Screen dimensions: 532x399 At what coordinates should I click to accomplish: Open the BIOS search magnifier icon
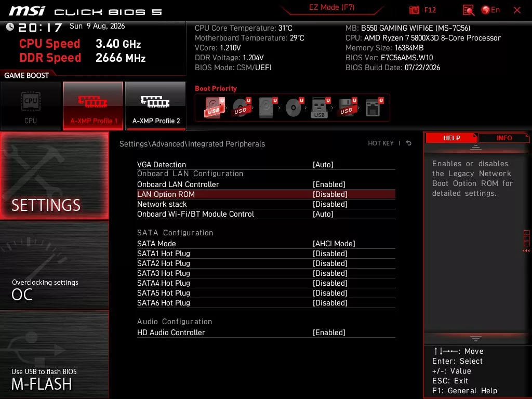468,10
